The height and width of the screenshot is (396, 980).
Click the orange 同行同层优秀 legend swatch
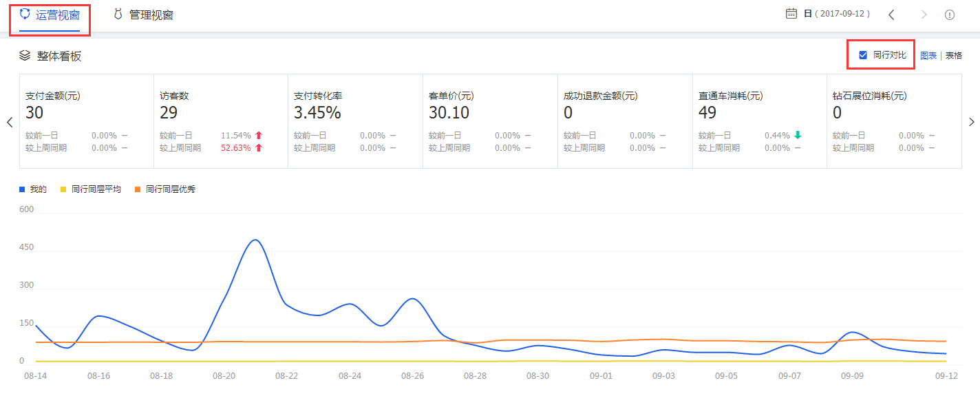[138, 189]
